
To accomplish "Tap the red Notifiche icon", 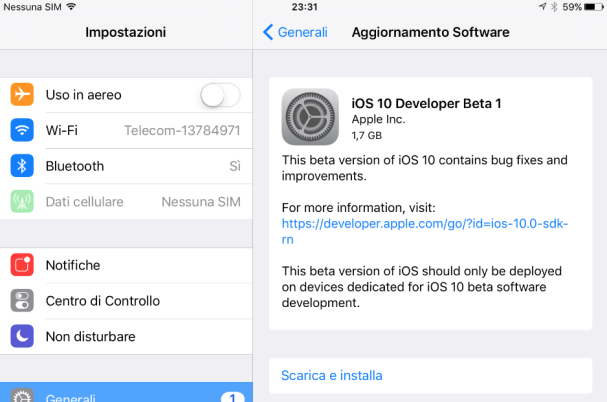I will pos(22,265).
